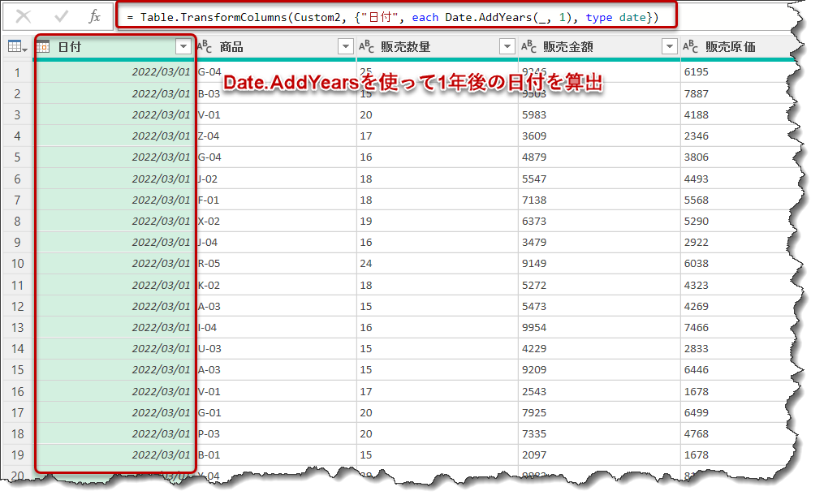Click 商品 cell K-02
The height and width of the screenshot is (504, 824).
276,285
